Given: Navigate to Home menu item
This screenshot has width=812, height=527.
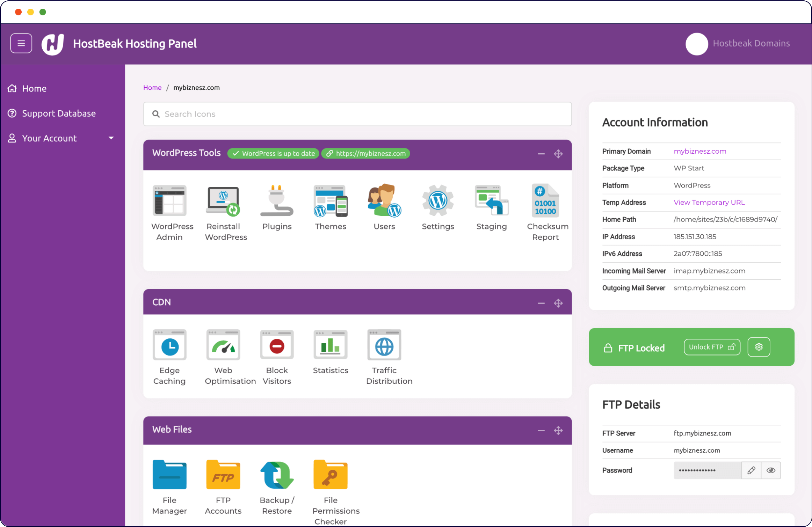Looking at the screenshot, I should tap(34, 88).
